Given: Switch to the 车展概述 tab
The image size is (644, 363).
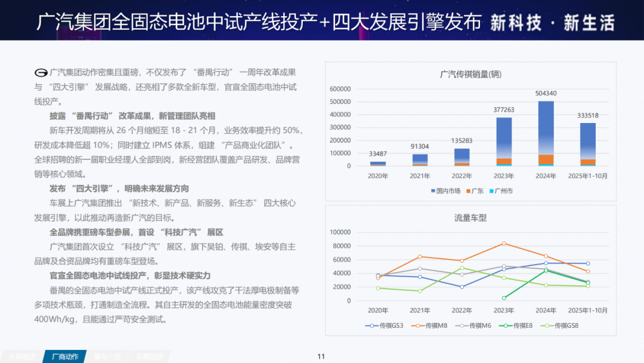Looking at the screenshot, I should 22,356.
